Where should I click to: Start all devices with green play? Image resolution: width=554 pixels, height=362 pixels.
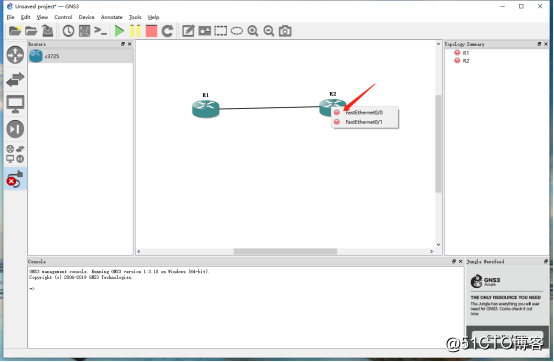119,31
